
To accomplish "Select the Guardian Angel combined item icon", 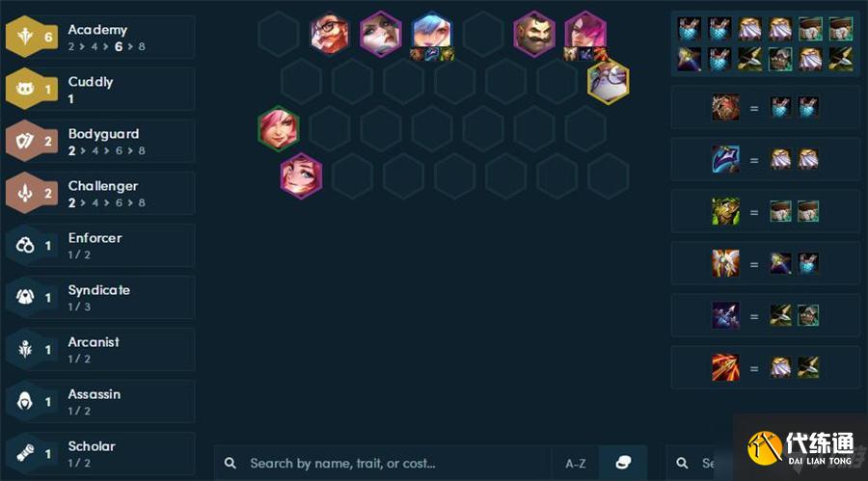I will click(x=725, y=263).
